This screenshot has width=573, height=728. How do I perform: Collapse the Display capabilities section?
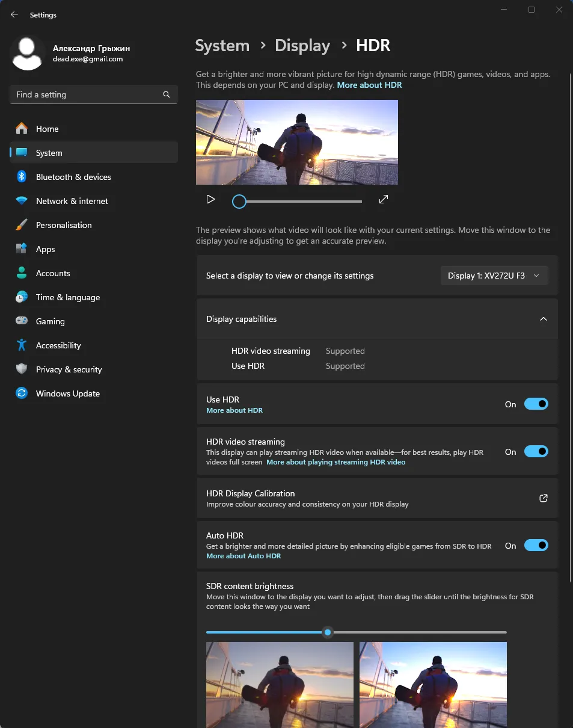pos(543,319)
